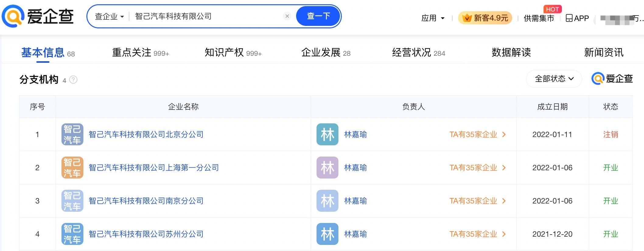Click TA有35家企业 in the 上海第一分公司 row
This screenshot has width=644, height=251.
point(477,168)
